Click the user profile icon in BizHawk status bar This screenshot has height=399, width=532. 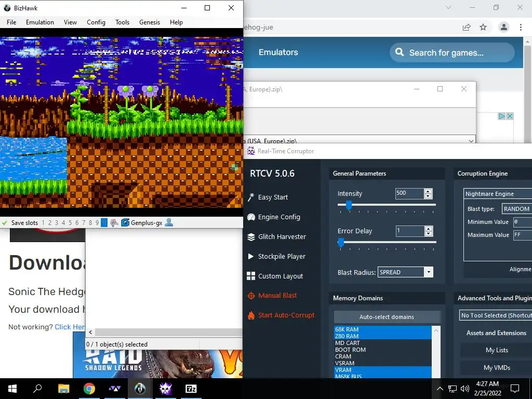(169, 222)
